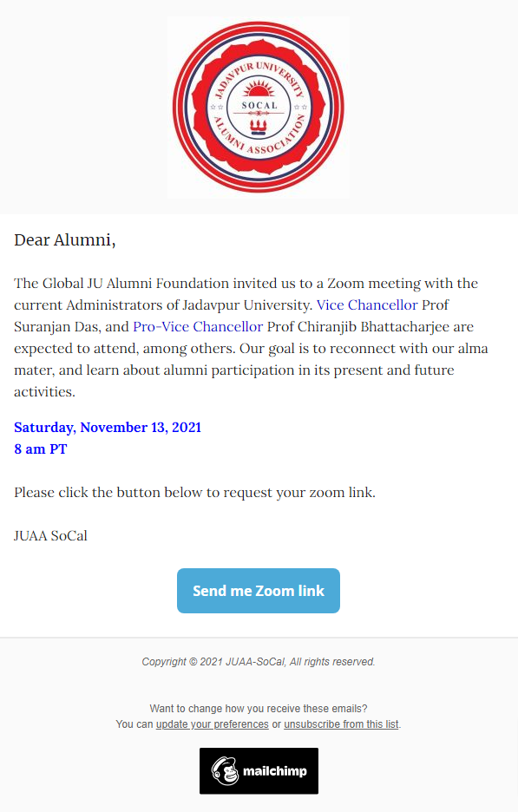Screen dimensions: 518x812
Task: Click the Want to change how you receive text
Action: pos(259,709)
